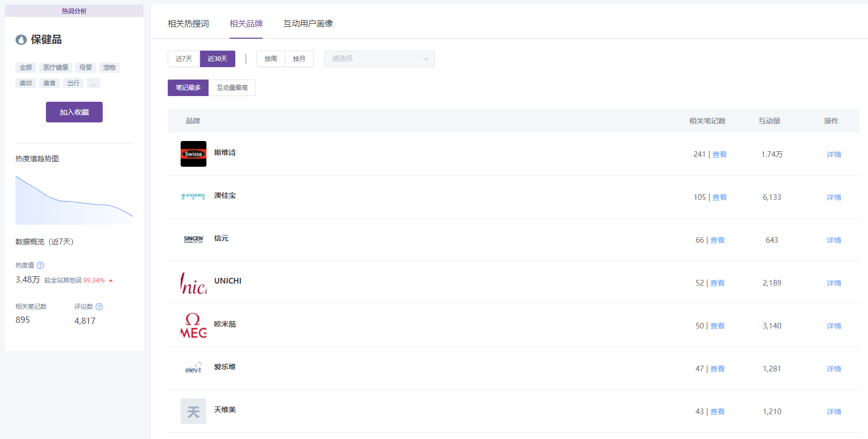The image size is (868, 439).
Task: Select the 出行 category tag
Action: (x=73, y=83)
